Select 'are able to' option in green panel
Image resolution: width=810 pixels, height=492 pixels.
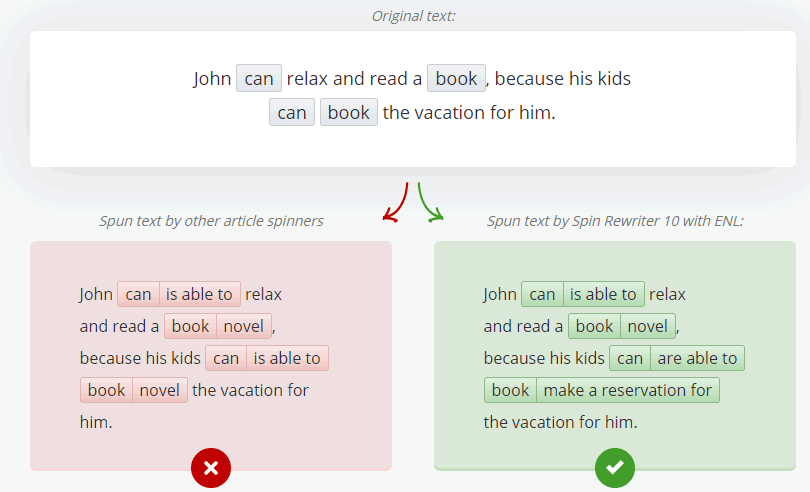pyautogui.click(x=697, y=358)
